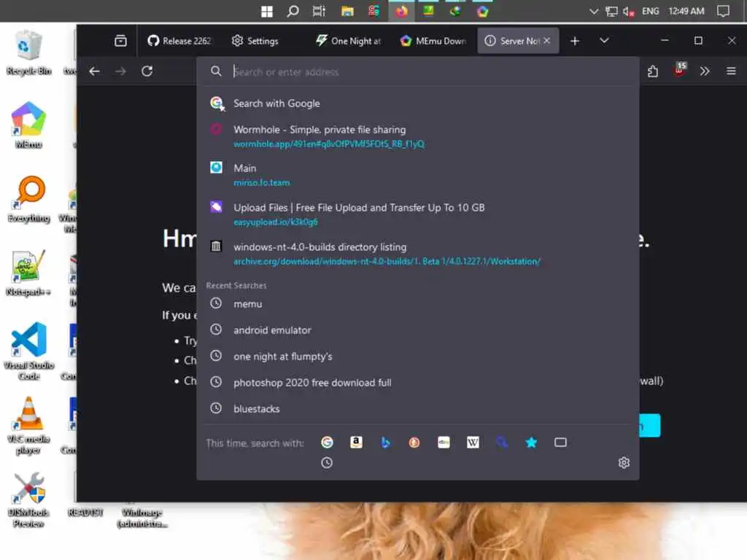Choose Search with Google suggestion
Image resolution: width=747 pixels, height=560 pixels.
(x=418, y=104)
